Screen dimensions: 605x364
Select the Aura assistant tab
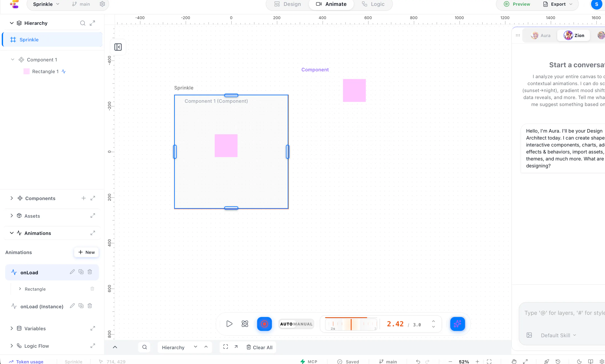(x=541, y=35)
